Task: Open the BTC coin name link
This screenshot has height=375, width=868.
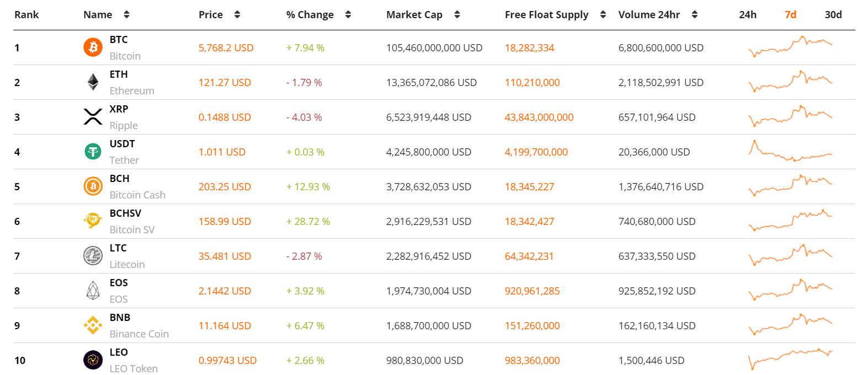Action: tap(119, 40)
